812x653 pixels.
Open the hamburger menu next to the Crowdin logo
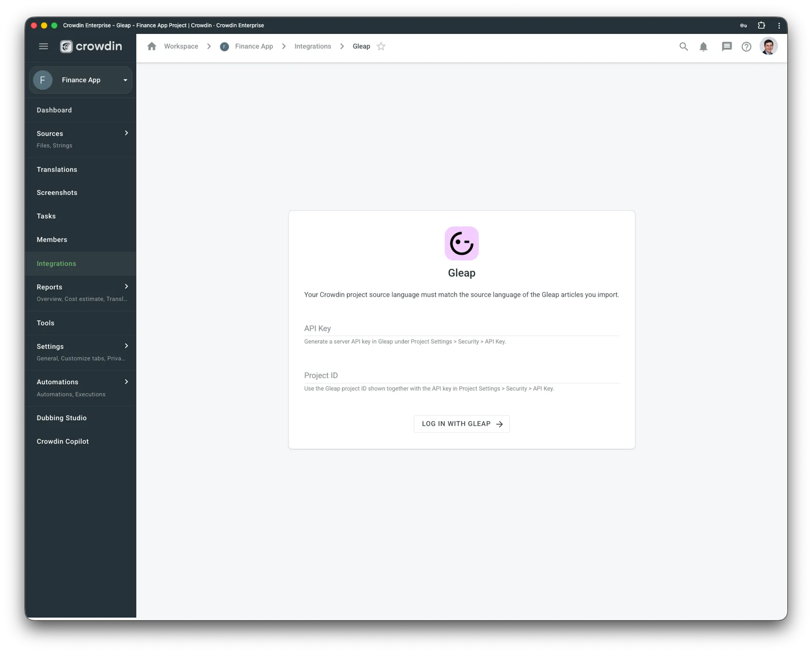pos(43,46)
